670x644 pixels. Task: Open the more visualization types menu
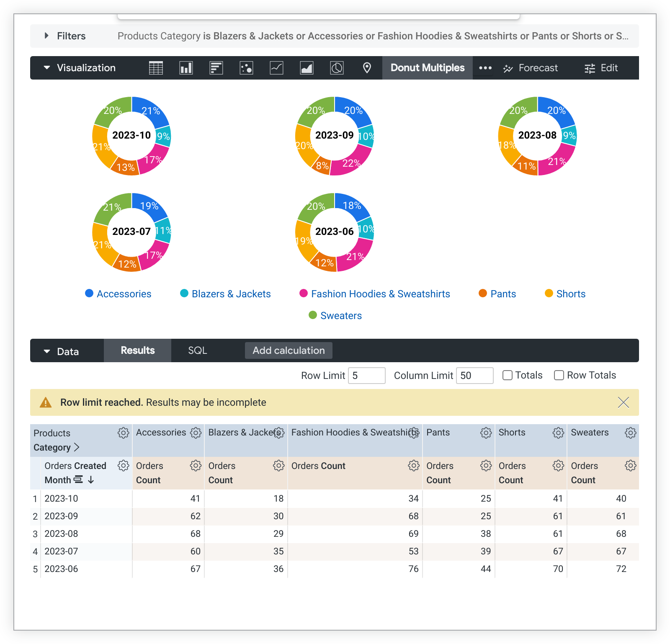[484, 68]
